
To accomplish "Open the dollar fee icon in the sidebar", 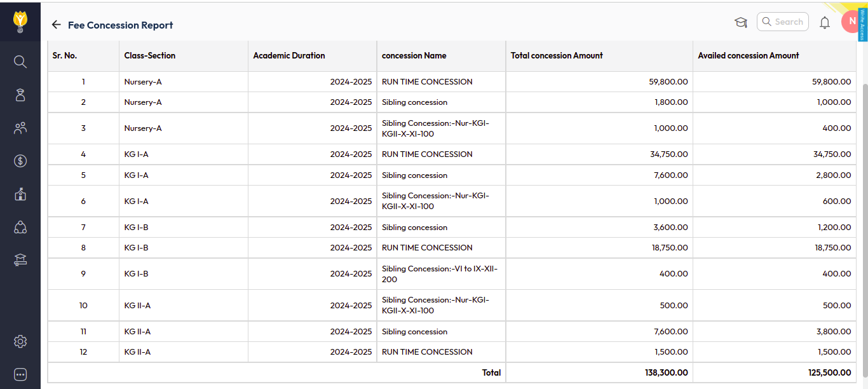I will 20,161.
